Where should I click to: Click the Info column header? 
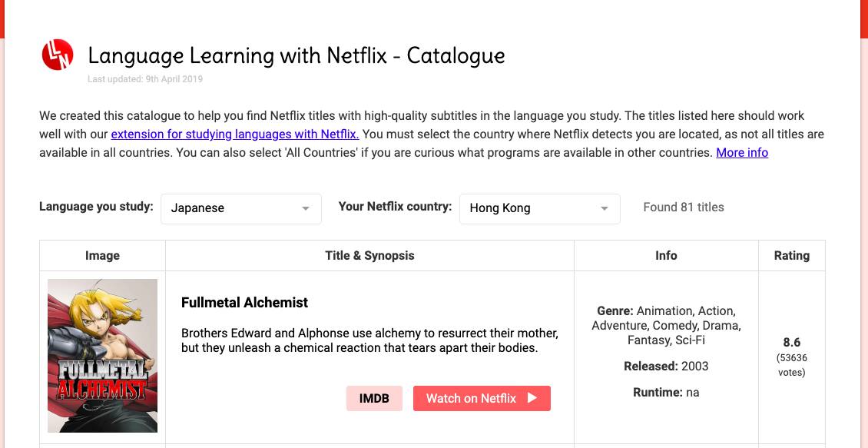tap(666, 255)
